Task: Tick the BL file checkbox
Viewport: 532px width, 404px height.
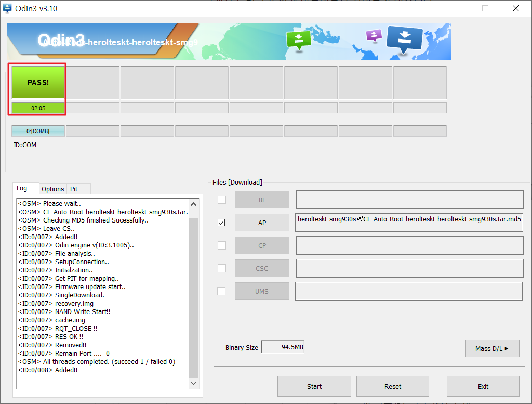Action: coord(221,200)
